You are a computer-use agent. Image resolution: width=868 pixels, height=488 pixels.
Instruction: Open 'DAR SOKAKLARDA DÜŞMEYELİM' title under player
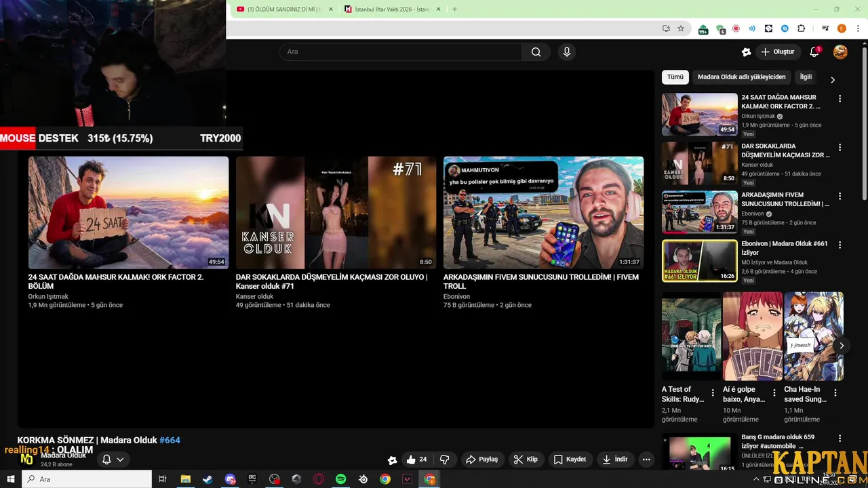click(x=332, y=281)
